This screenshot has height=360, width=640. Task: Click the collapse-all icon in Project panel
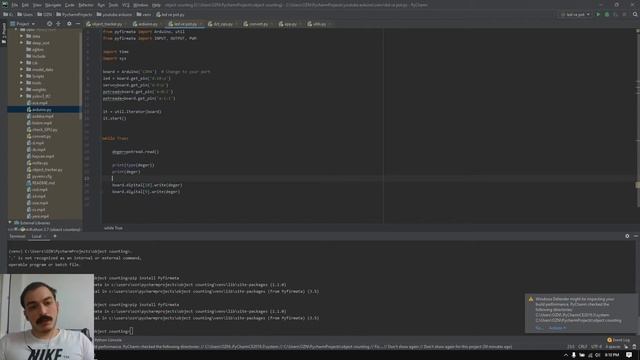58,24
